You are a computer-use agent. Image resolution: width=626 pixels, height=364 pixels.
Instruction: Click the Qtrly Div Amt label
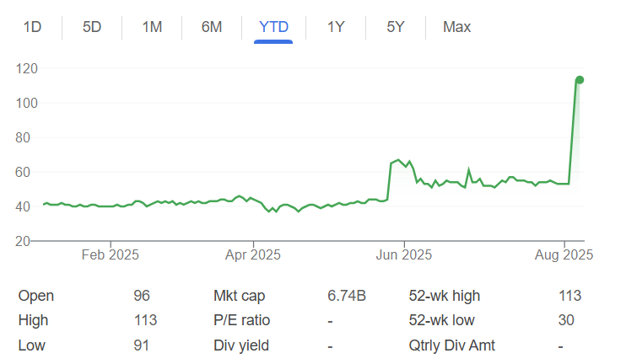pos(451,345)
